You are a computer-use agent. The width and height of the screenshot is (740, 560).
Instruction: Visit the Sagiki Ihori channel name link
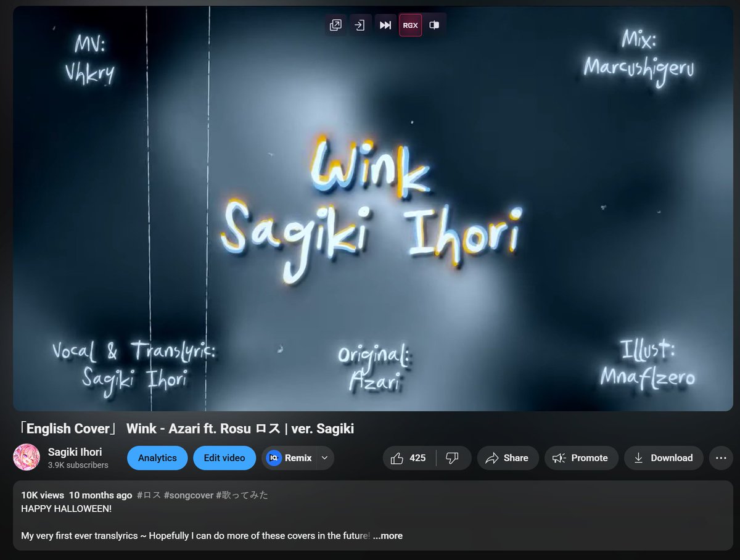[76, 451]
